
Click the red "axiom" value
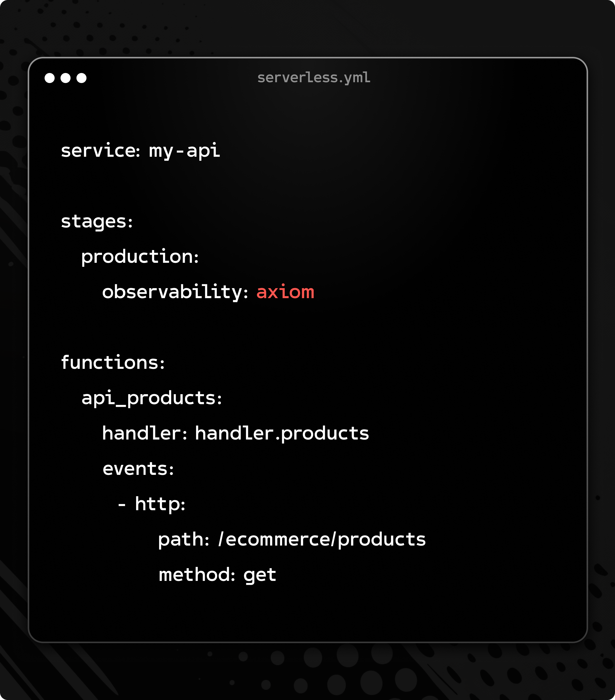285,292
